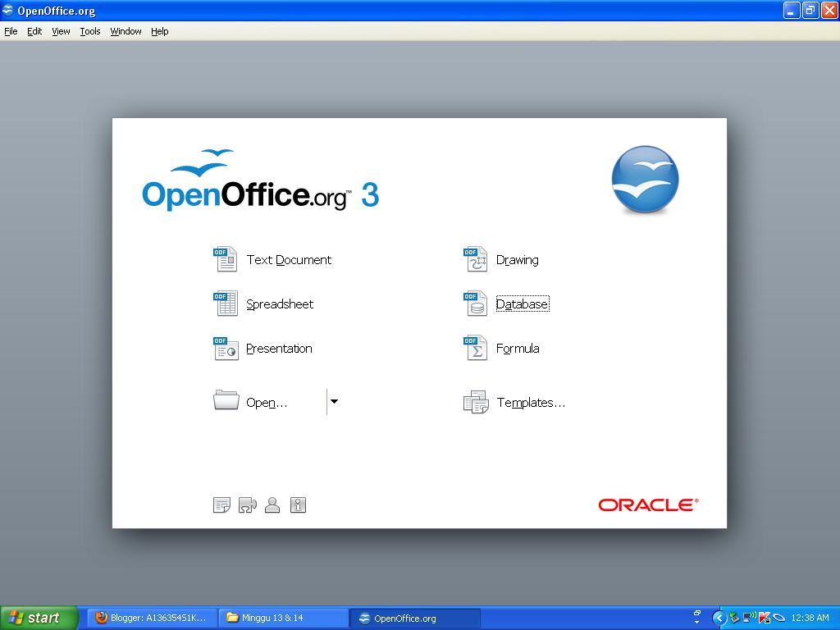Select OpenOffice.org taskbar button

(414, 618)
